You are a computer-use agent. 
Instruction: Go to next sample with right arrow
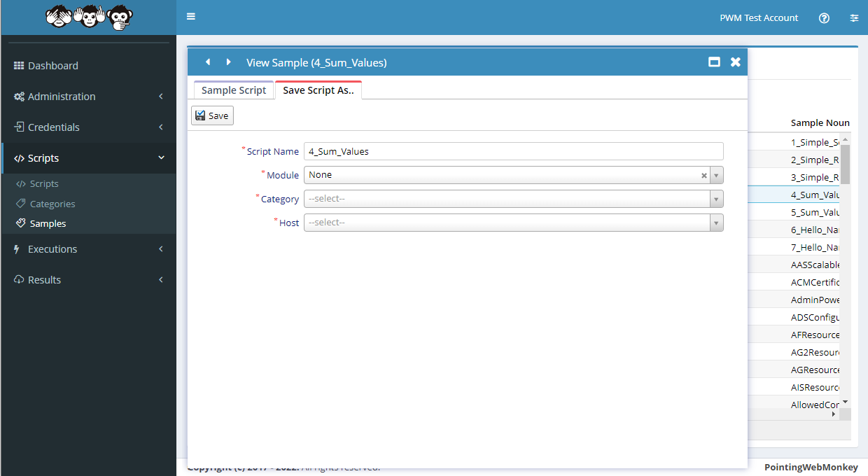(228, 62)
